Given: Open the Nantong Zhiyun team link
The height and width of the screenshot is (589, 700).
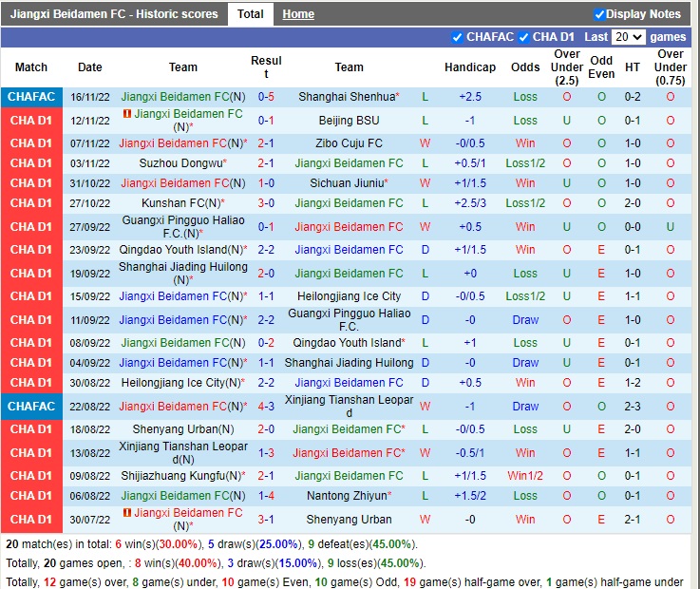Looking at the screenshot, I should 347,496.
